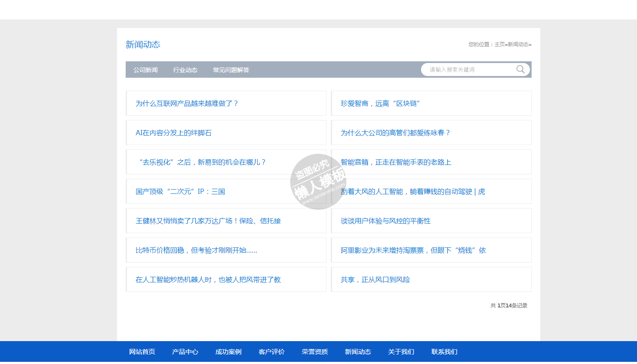
Task: Select the 常见问题解答 tab
Action: tap(231, 70)
